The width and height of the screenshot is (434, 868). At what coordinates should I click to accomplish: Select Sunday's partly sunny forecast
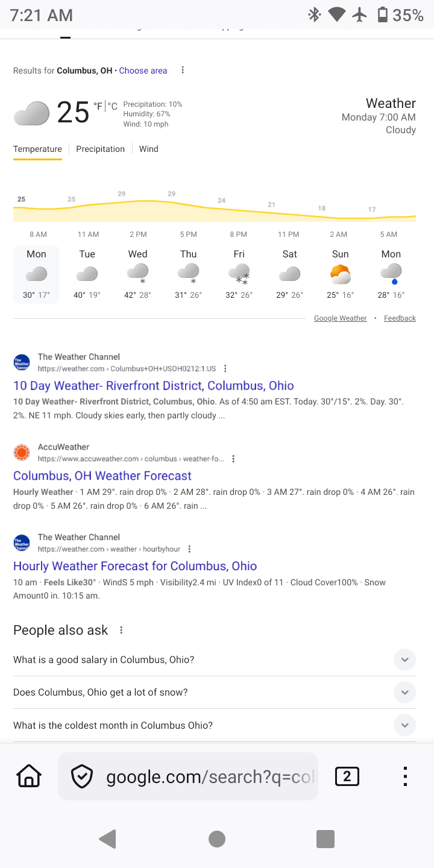[340, 274]
